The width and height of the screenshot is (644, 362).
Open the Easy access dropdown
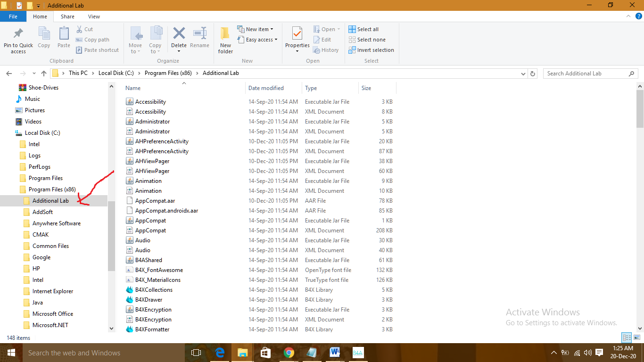tap(257, 40)
